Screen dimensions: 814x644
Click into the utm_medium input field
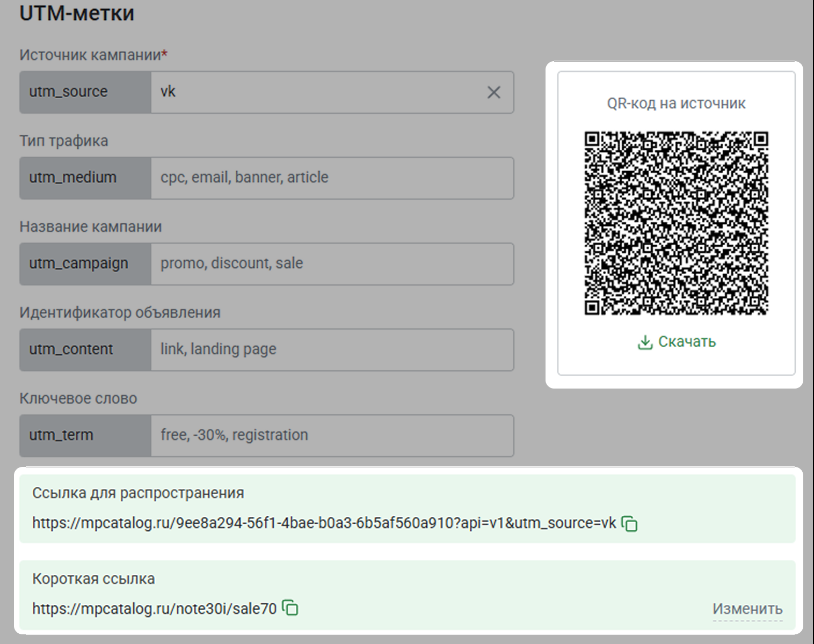pos(332,178)
